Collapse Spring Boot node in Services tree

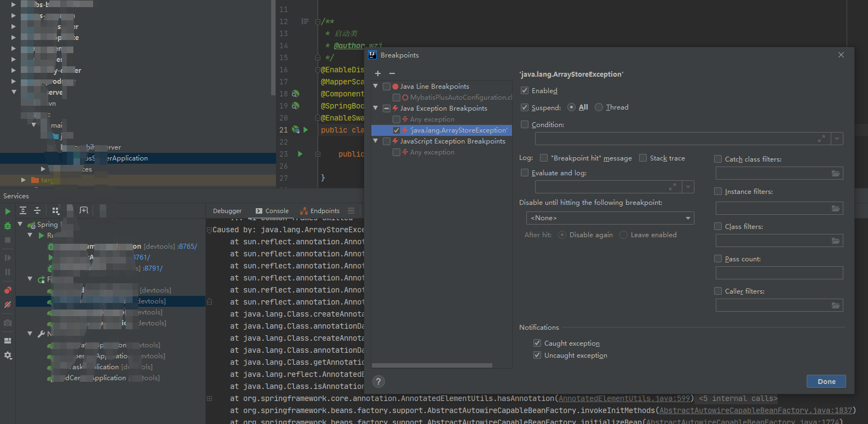click(20, 224)
